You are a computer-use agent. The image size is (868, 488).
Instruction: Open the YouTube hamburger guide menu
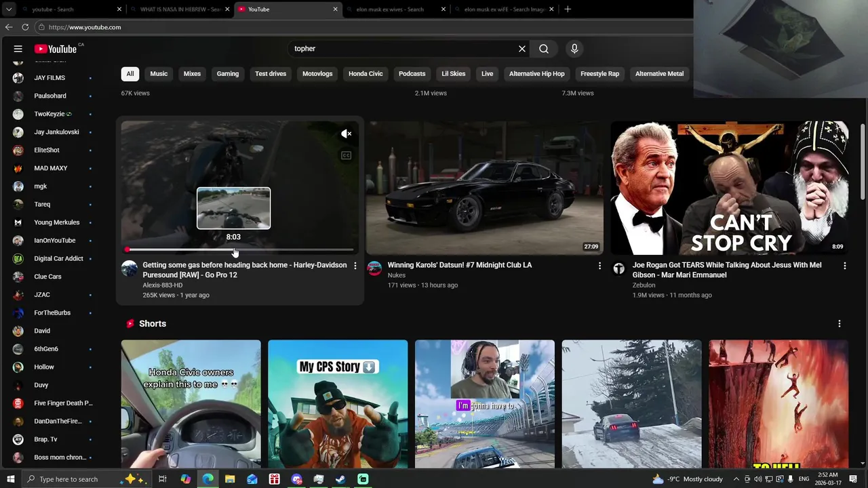tap(18, 49)
